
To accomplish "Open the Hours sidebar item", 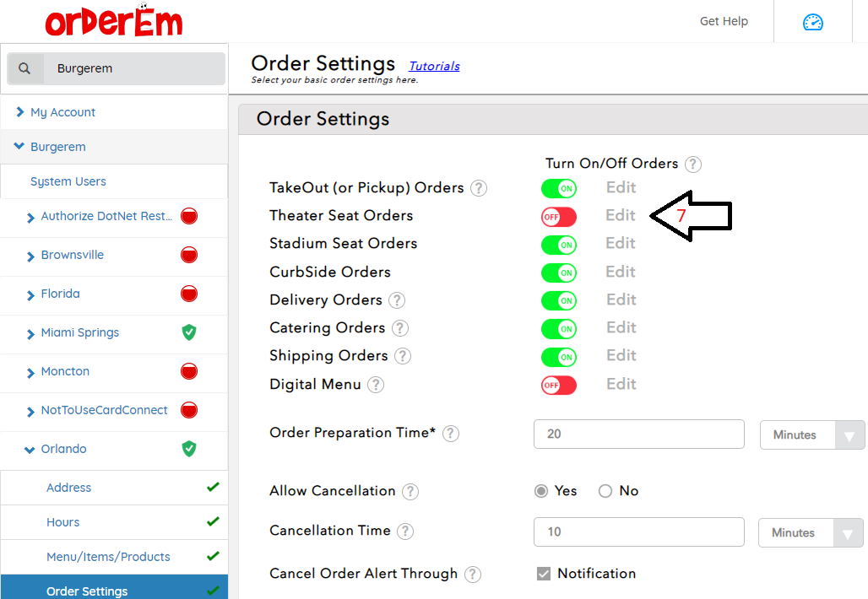I will point(63,522).
